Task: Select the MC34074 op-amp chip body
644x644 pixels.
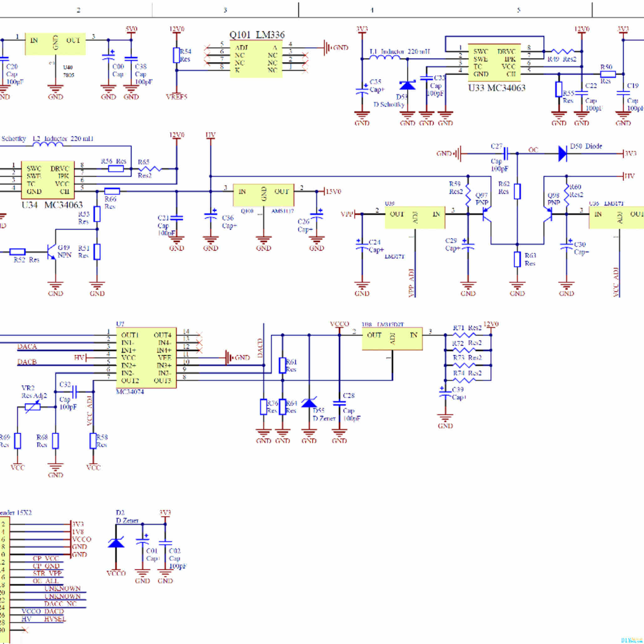Action: tap(146, 358)
